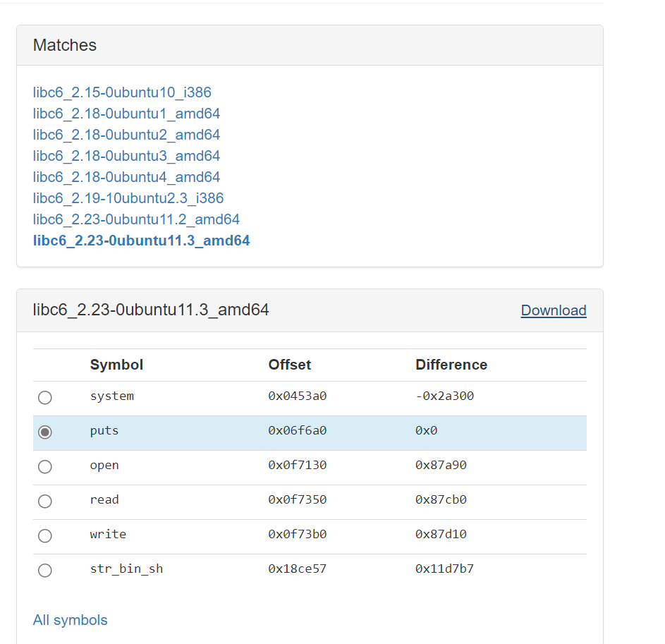665x644 pixels.
Task: Select the system symbol radio button
Action: pyautogui.click(x=45, y=398)
